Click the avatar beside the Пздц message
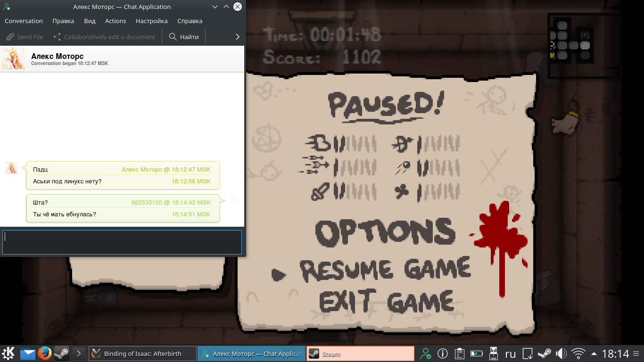This screenshot has height=362, width=644. (11, 167)
